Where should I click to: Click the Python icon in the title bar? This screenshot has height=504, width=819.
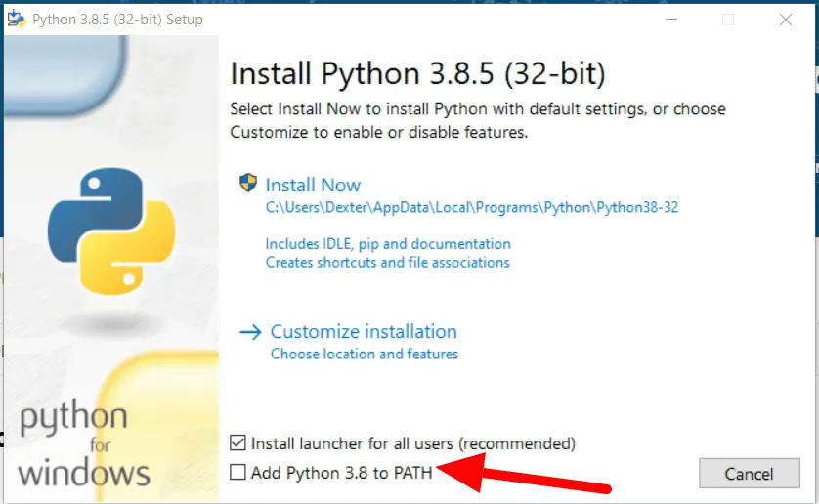(15, 19)
